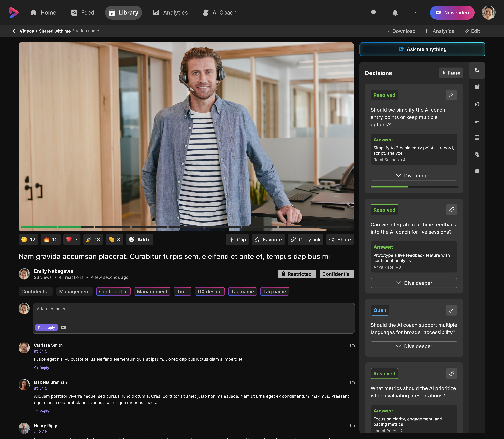Switch to the Feed tab
This screenshot has height=439, width=504.
[83, 13]
